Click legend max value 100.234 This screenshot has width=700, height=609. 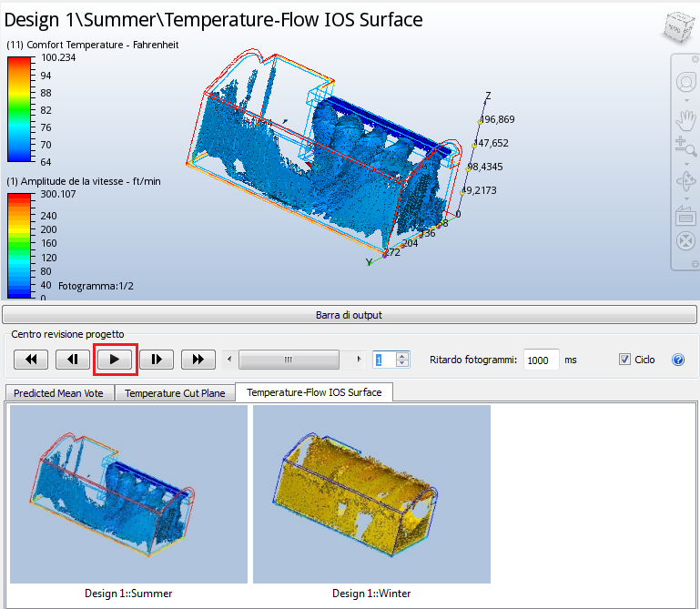coord(58,57)
